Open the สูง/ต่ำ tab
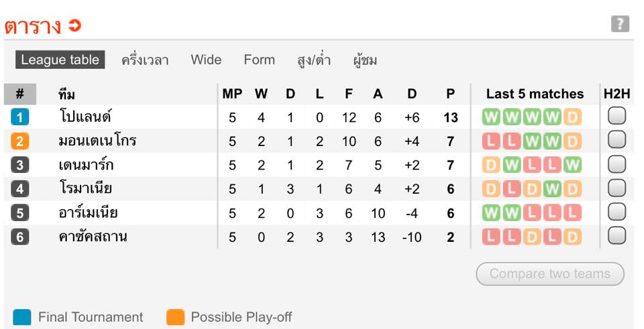The width and height of the screenshot is (644, 329). (314, 60)
